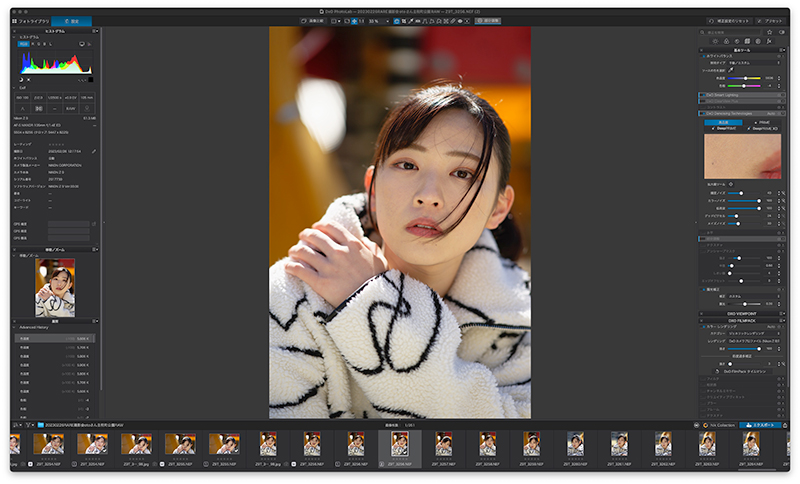
Task: Toggle the red-eye preview icon in toolbar
Action: [460, 21]
